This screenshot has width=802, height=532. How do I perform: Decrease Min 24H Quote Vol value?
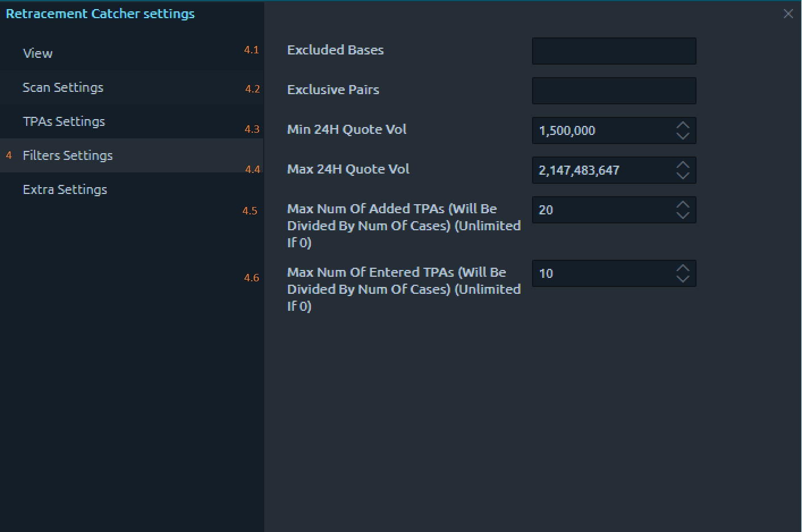click(x=683, y=136)
